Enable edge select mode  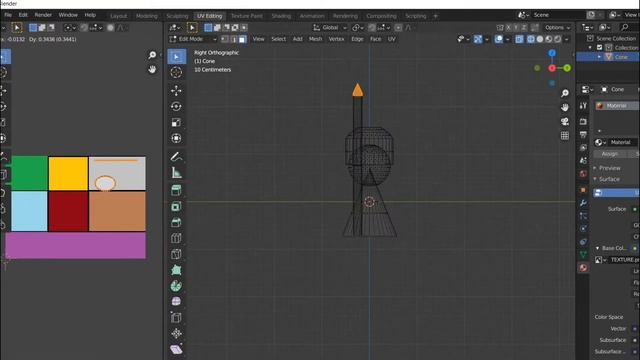(234, 39)
